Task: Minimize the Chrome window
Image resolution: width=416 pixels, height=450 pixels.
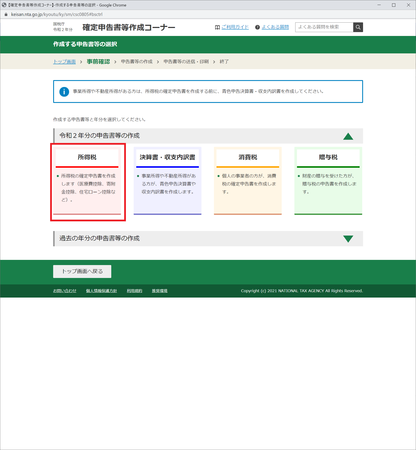Action: tap(379, 5)
